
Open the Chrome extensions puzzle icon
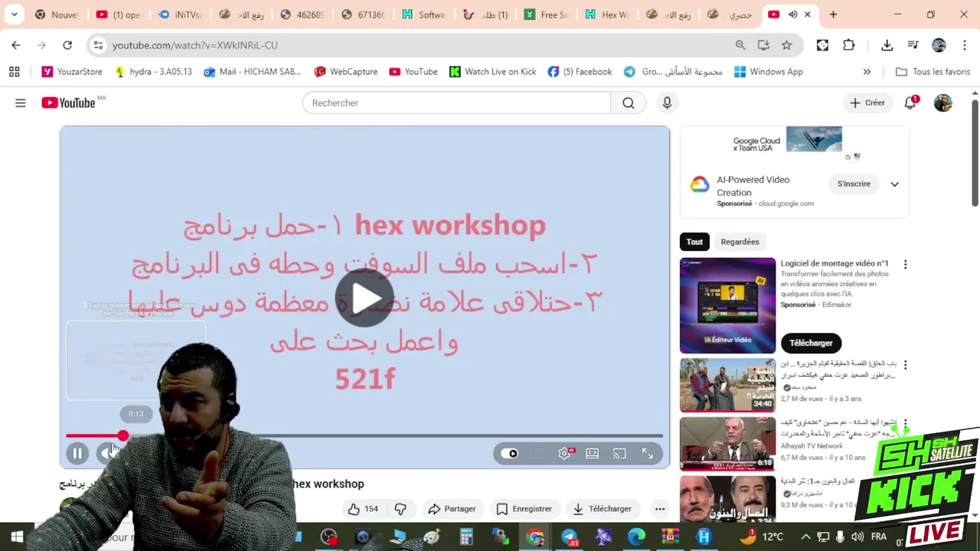click(x=848, y=45)
